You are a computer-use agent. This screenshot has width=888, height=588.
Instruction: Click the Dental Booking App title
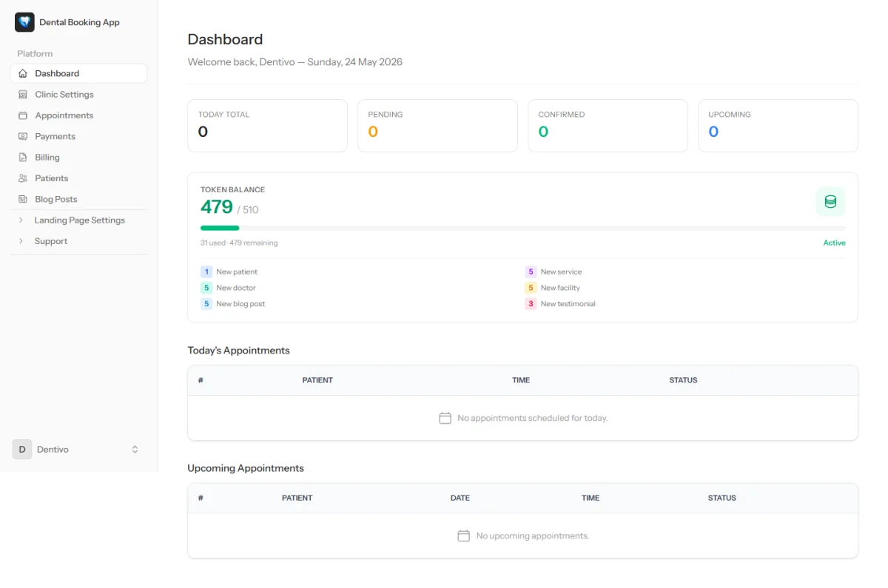click(x=79, y=22)
